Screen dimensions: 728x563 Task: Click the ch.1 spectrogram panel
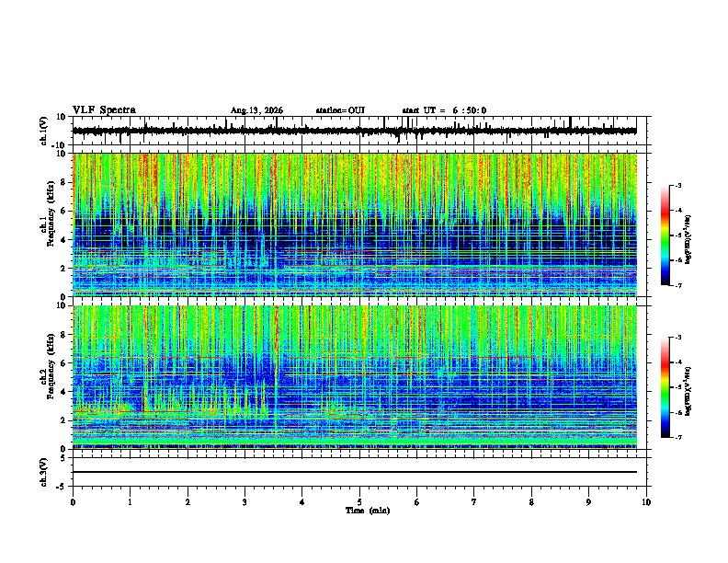(355, 224)
